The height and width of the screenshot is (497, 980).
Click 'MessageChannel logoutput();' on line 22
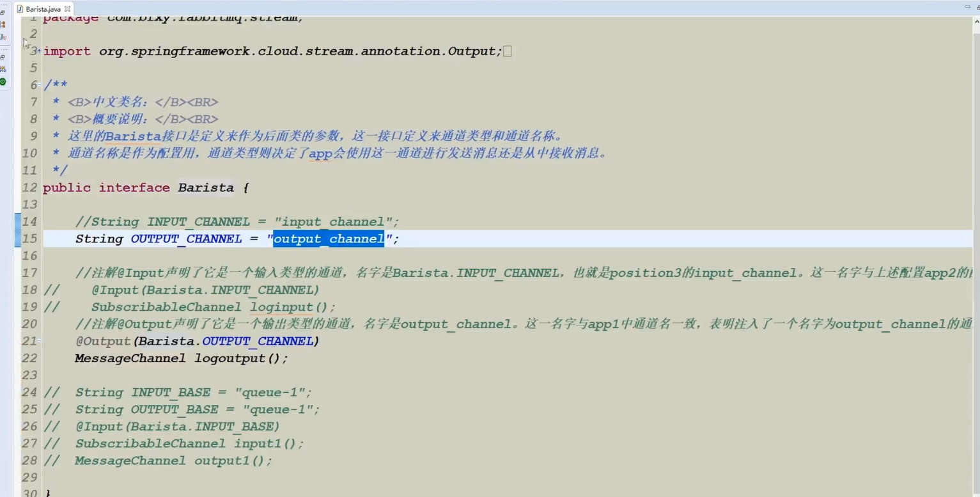[182, 358]
